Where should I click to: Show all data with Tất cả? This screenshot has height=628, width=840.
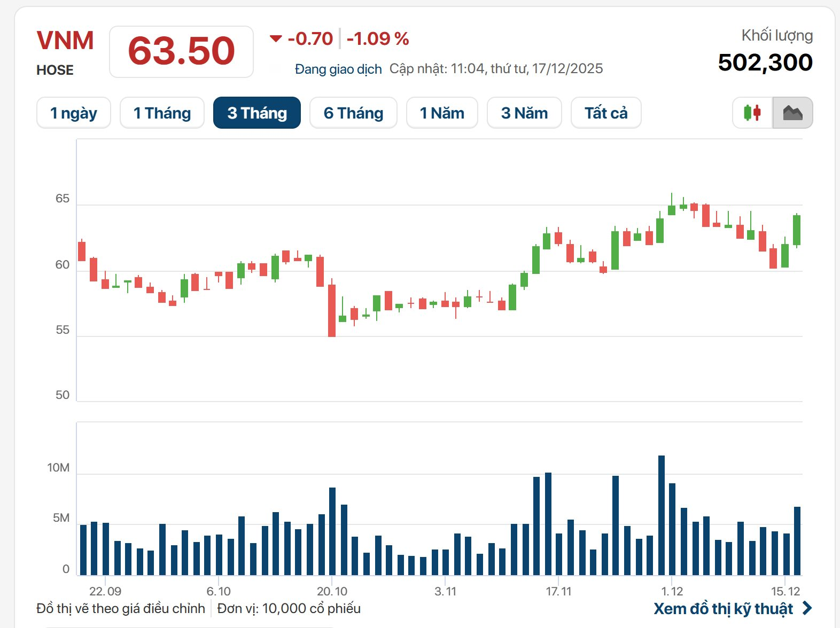[606, 113]
